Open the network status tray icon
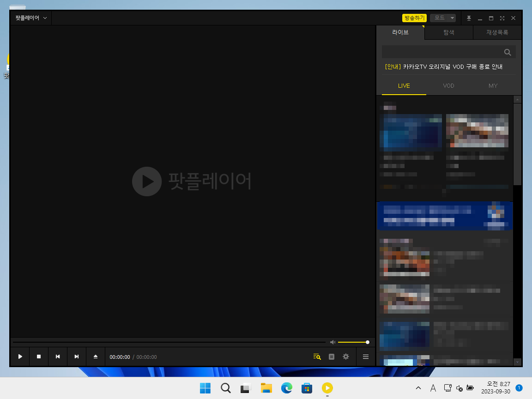The width and height of the screenshot is (532, 399). point(447,388)
